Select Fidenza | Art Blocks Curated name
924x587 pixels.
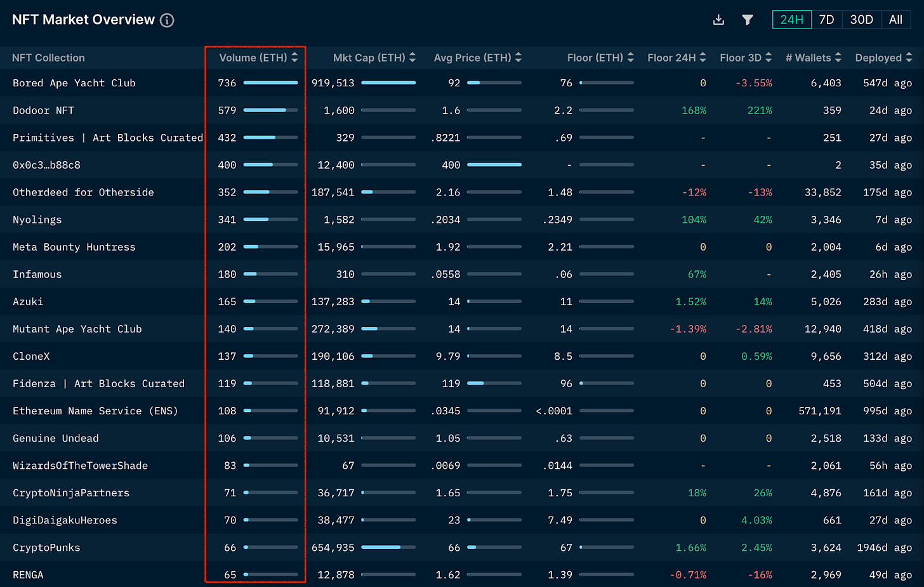tap(98, 383)
